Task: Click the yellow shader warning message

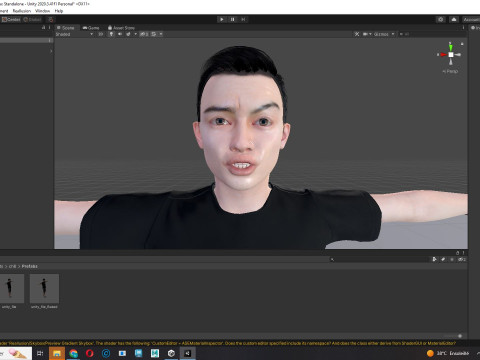Action: pyautogui.click(x=228, y=343)
